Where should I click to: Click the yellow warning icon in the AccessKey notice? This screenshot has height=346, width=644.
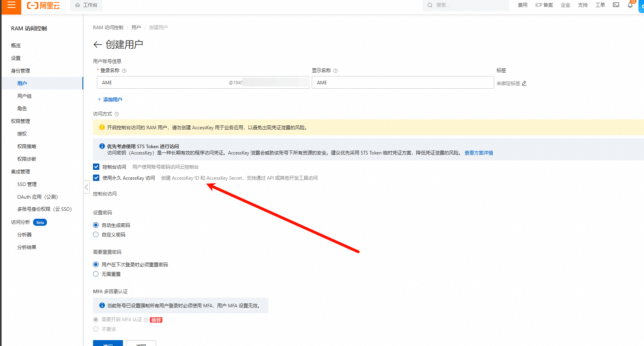(x=102, y=127)
